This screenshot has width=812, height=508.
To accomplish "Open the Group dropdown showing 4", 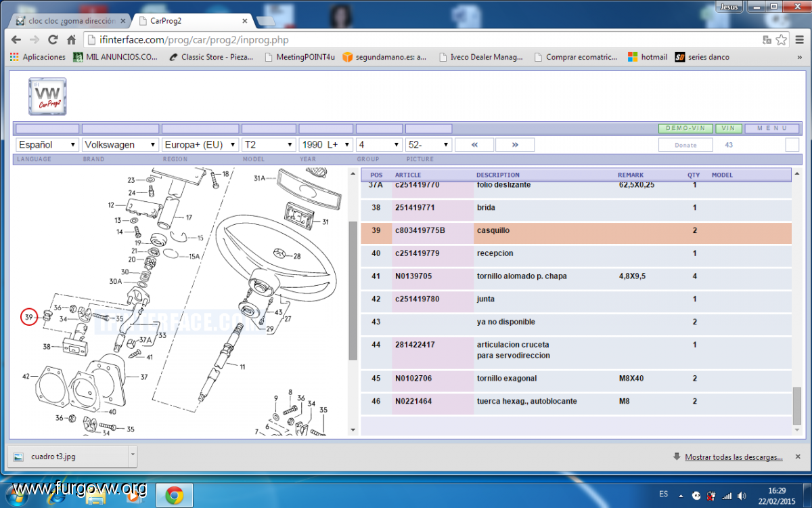I will click(380, 144).
